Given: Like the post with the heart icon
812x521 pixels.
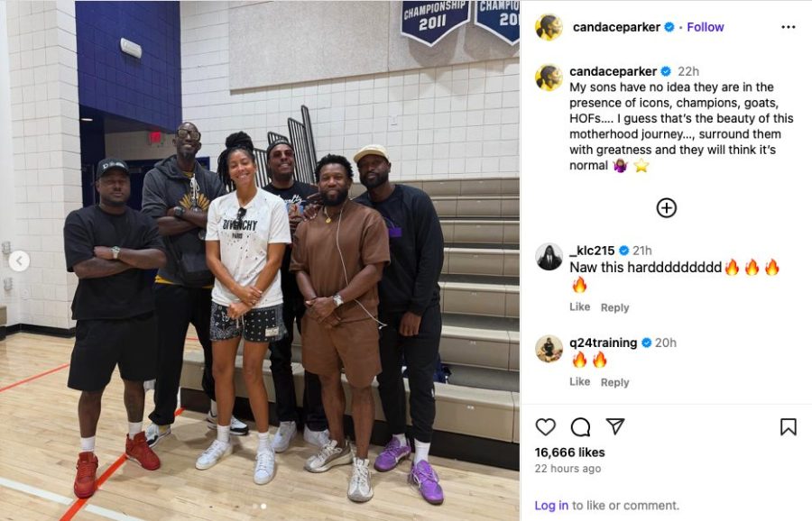Looking at the screenshot, I should click(x=545, y=427).
